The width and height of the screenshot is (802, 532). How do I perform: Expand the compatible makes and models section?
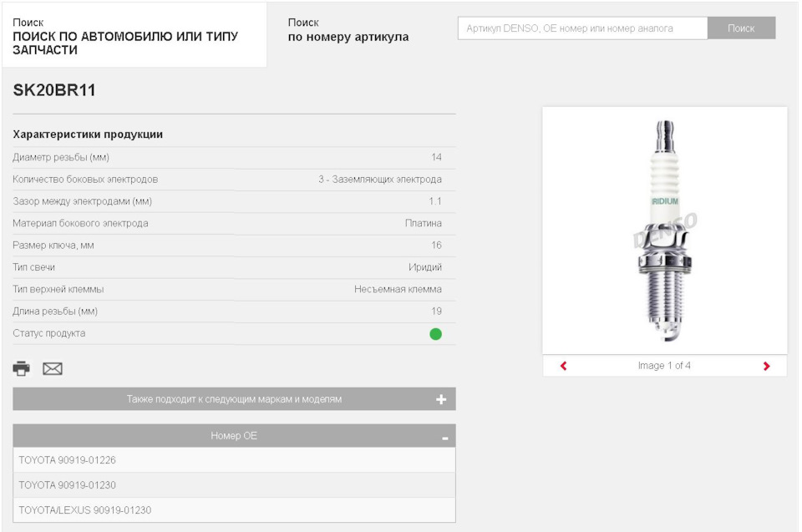[x=234, y=399]
